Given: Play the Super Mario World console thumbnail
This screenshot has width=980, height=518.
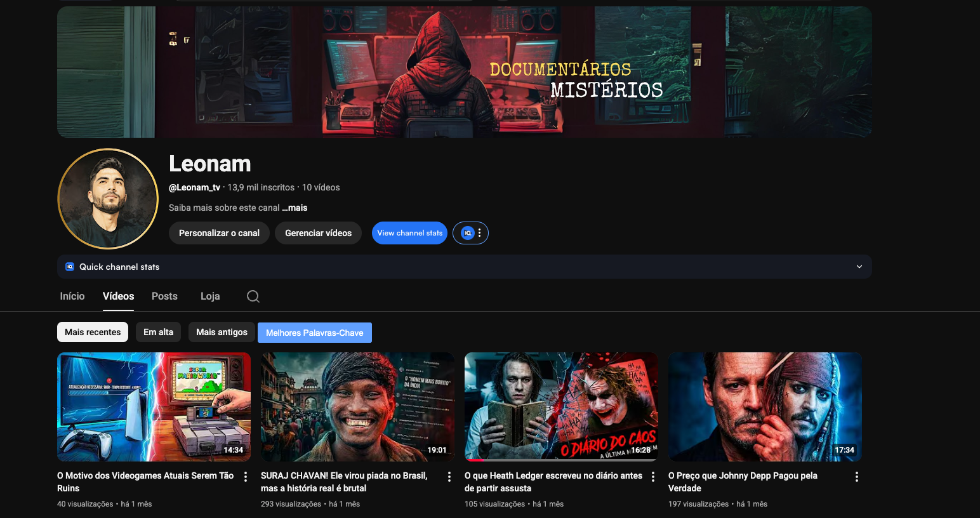Looking at the screenshot, I should [x=154, y=407].
